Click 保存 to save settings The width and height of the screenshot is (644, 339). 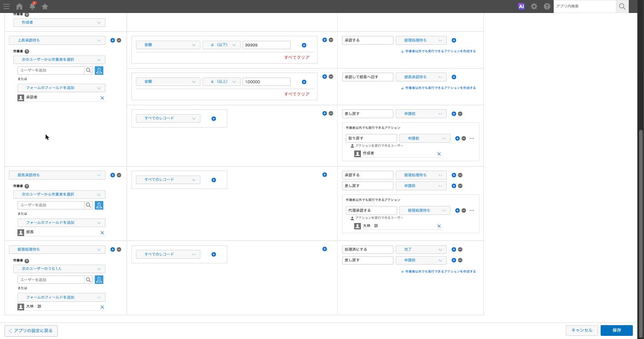coord(616,330)
